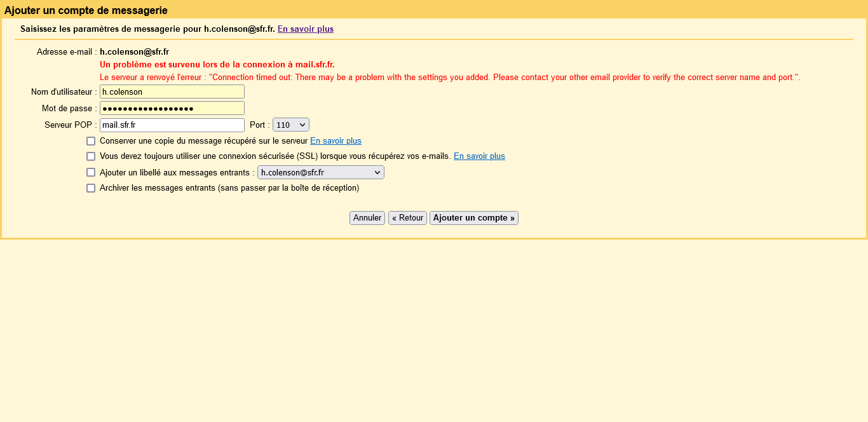This screenshot has width=868, height=422.
Task: Click the Ajouter un compte » button
Action: (x=474, y=218)
